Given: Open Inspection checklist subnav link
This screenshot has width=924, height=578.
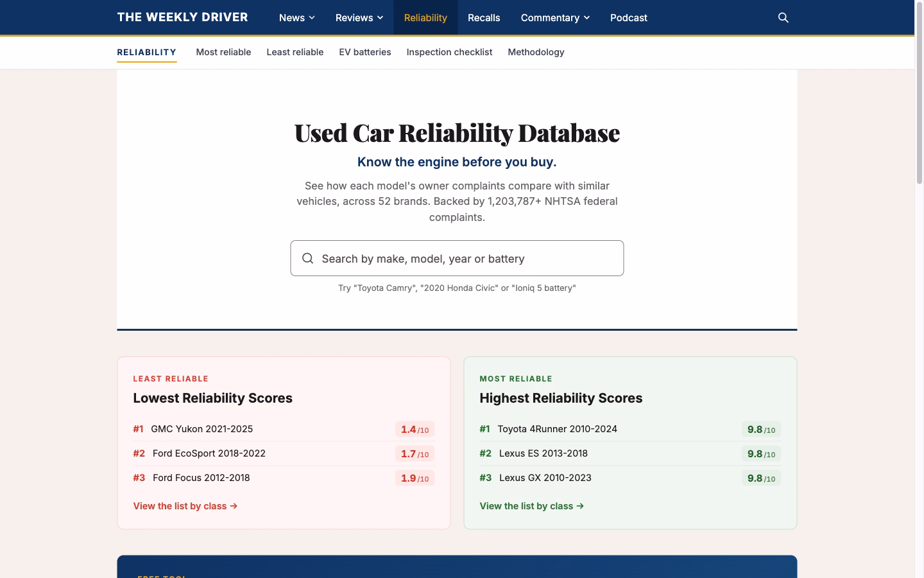Looking at the screenshot, I should pos(449,52).
